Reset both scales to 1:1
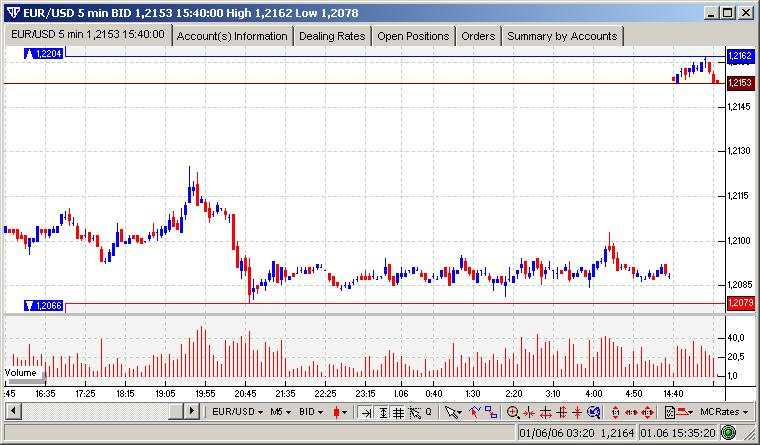The height and width of the screenshot is (445, 760). [647, 413]
